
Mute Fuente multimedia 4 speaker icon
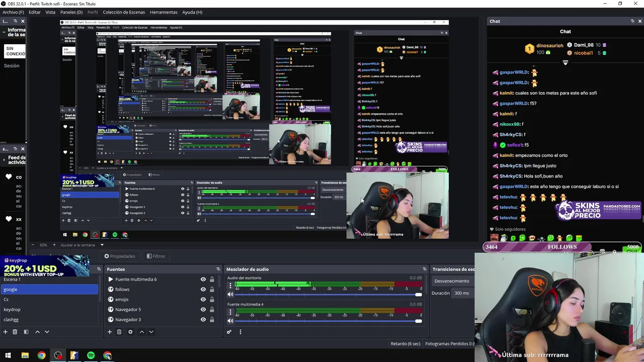tap(230, 321)
